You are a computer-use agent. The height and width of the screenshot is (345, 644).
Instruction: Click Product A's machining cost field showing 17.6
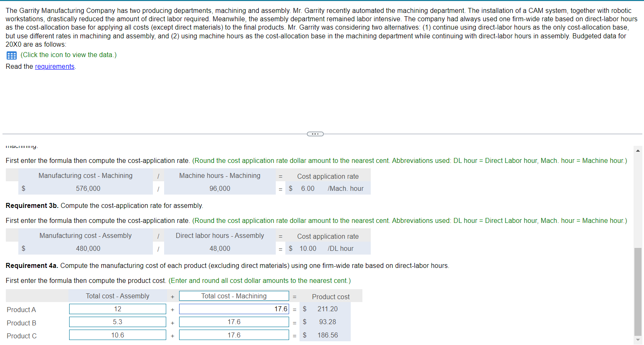click(x=234, y=309)
